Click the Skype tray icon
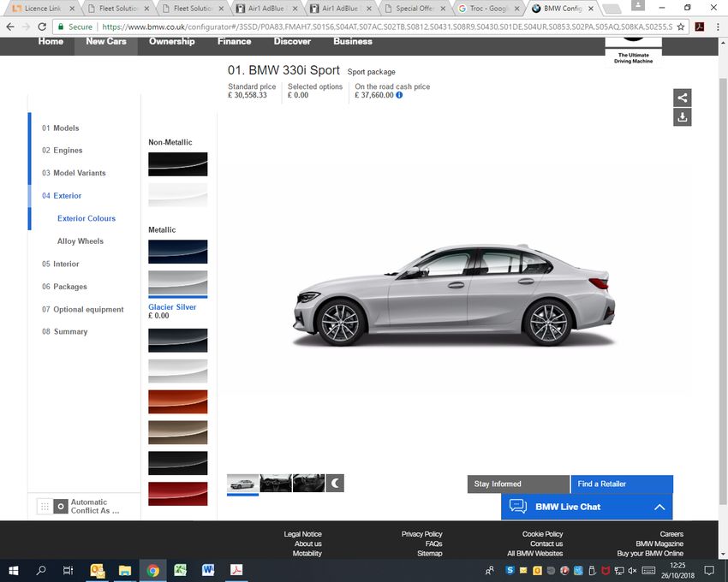Viewport: 728px width, 582px height. (x=510, y=570)
